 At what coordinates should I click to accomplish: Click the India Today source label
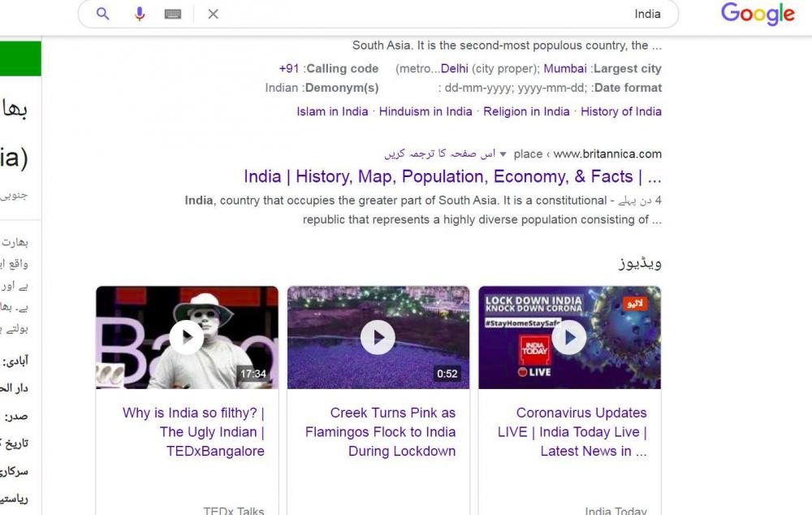click(x=615, y=510)
